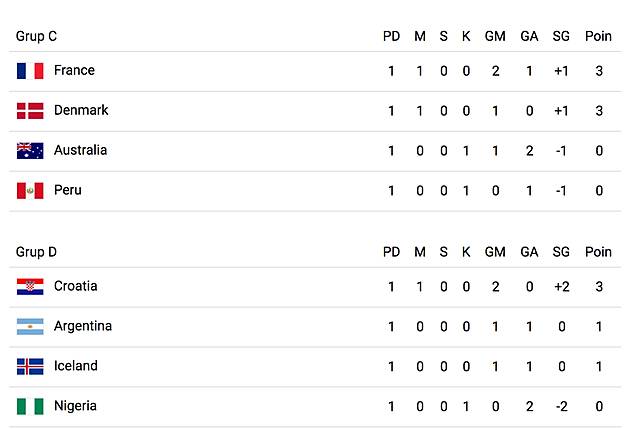
Task: Select the Nigeria flag icon
Action: click(x=30, y=406)
